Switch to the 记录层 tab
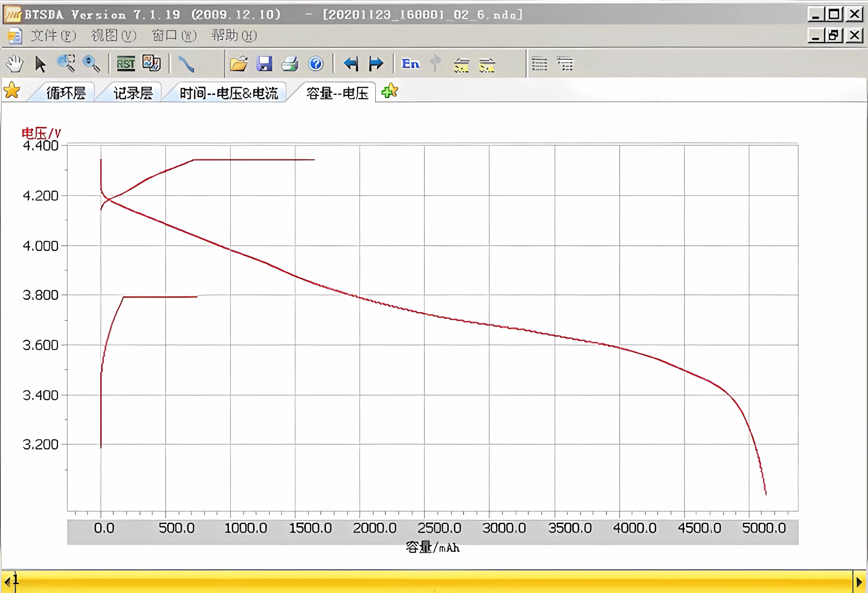This screenshot has height=593, width=868. 133,93
